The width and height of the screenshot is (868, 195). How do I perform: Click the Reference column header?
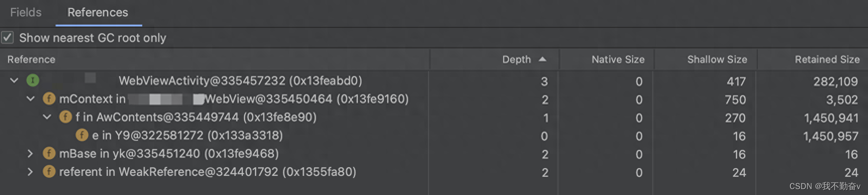(31, 59)
